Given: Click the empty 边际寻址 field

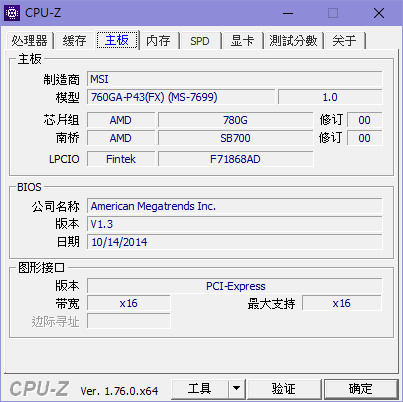Looking at the screenshot, I should (x=129, y=321).
